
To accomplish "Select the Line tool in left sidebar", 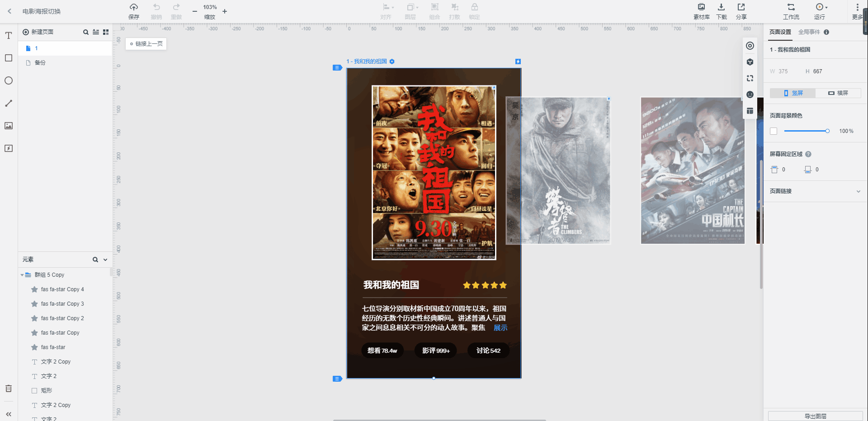I will coord(9,103).
